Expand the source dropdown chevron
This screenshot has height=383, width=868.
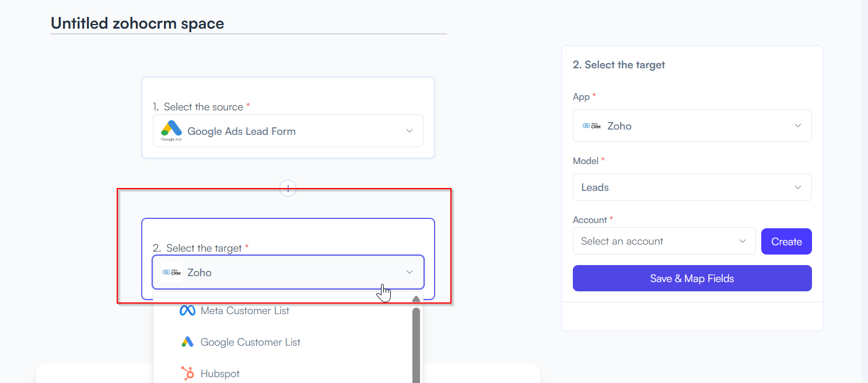point(409,131)
